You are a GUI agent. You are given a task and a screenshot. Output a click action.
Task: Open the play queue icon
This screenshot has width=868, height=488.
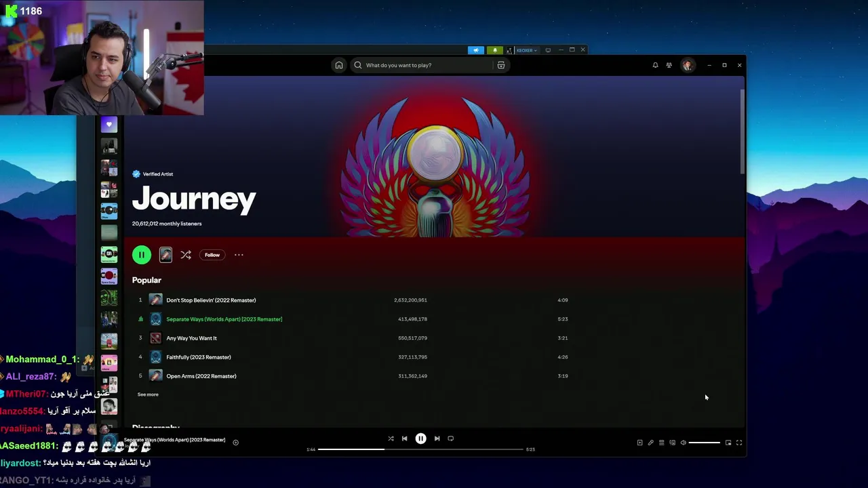pos(661,443)
